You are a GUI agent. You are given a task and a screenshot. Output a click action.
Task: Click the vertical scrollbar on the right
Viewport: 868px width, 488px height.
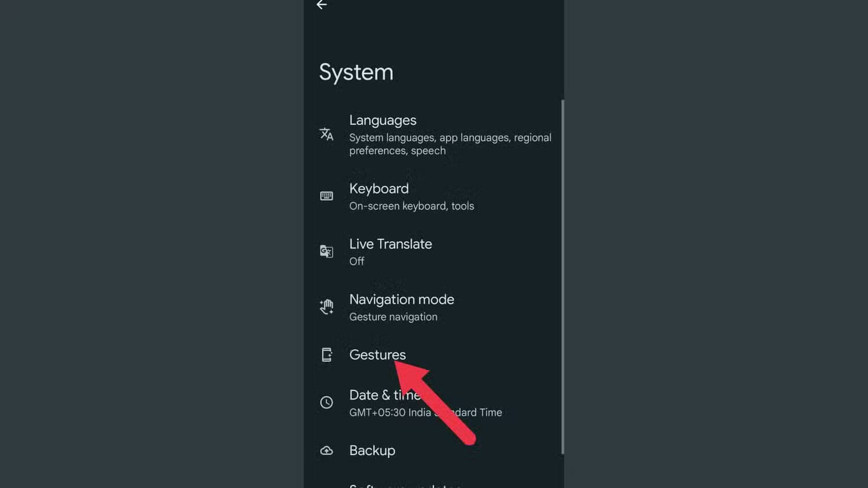562,276
